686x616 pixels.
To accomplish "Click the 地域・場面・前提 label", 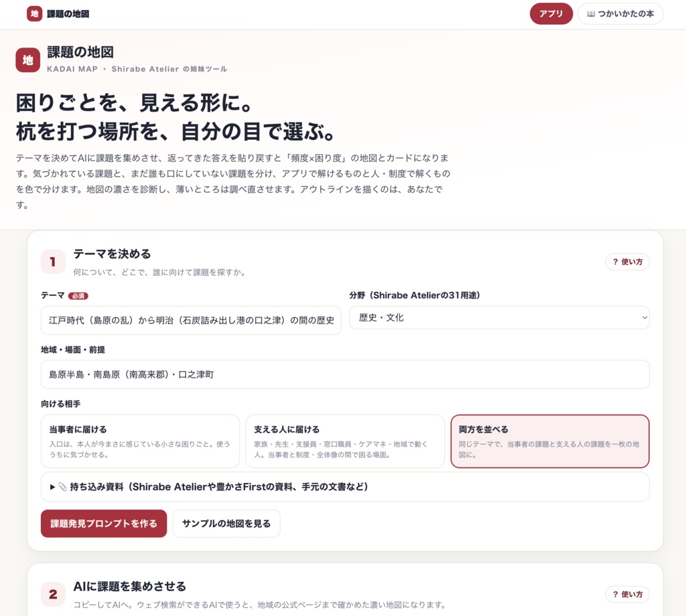I will [73, 350].
